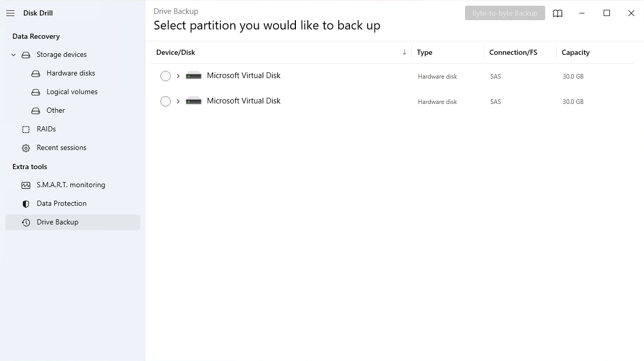Image resolution: width=644 pixels, height=361 pixels.
Task: Collapse the Storage devices tree
Action: (x=13, y=54)
